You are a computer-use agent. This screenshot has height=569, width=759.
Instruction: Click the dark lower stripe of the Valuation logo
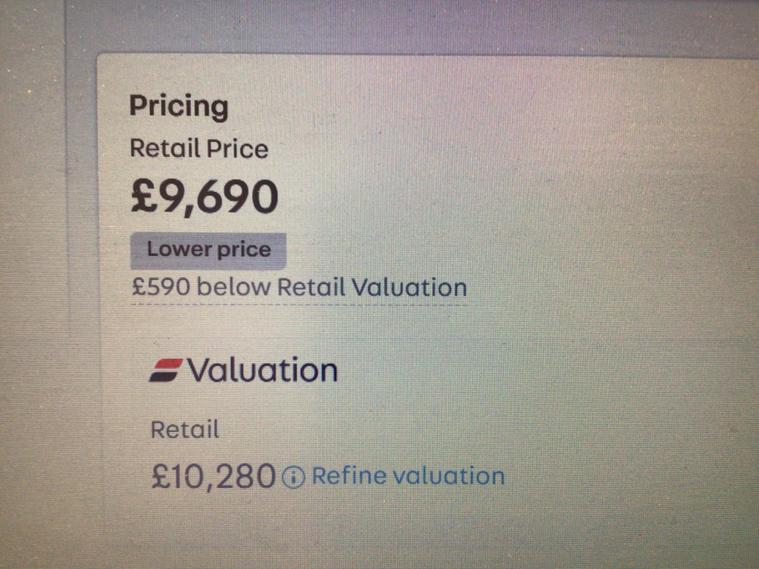pos(164,376)
